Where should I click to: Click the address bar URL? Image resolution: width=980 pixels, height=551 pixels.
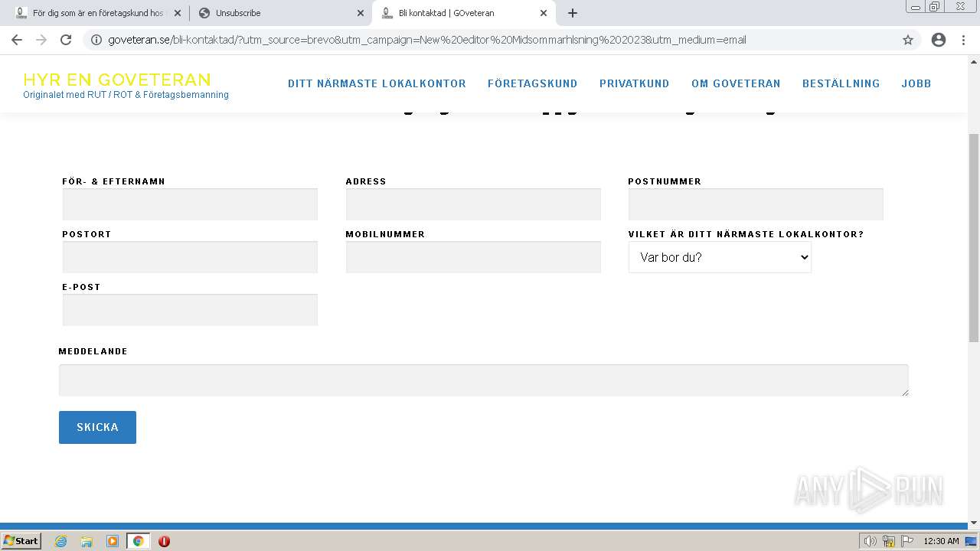coord(427,40)
